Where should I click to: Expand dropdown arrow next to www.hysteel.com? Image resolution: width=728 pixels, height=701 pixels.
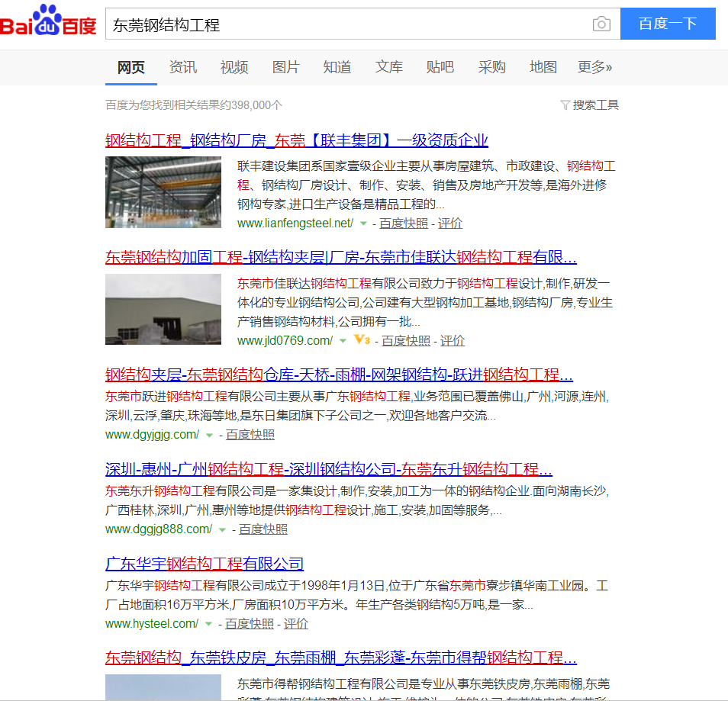[x=208, y=625]
